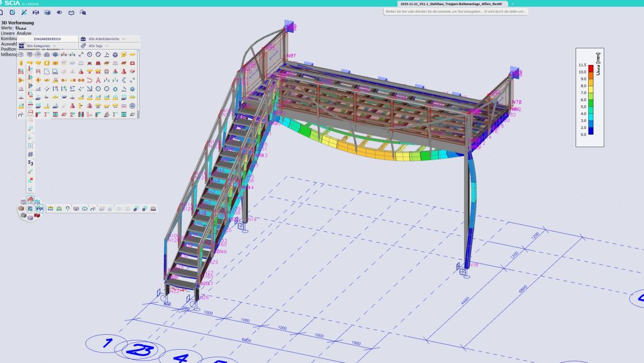Expand the Alle Kategorien dropdown
Screen dimensions: 644x363
[41, 45]
